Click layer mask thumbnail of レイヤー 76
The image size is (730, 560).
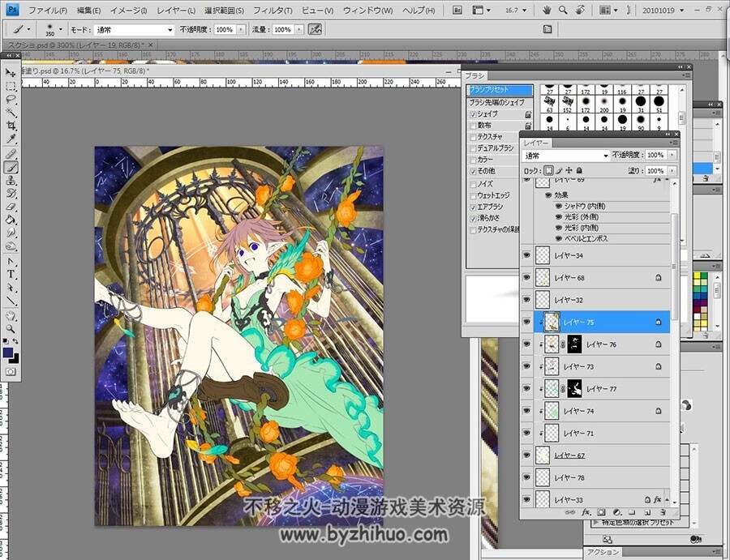(x=574, y=344)
